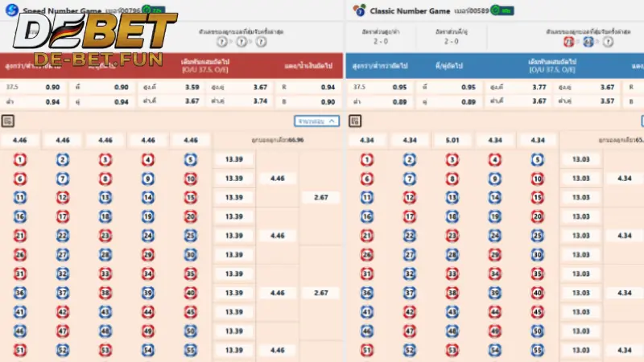Open the Classic Number Game bet slip icon
Viewport: 644px width, 362px height.
355,121
